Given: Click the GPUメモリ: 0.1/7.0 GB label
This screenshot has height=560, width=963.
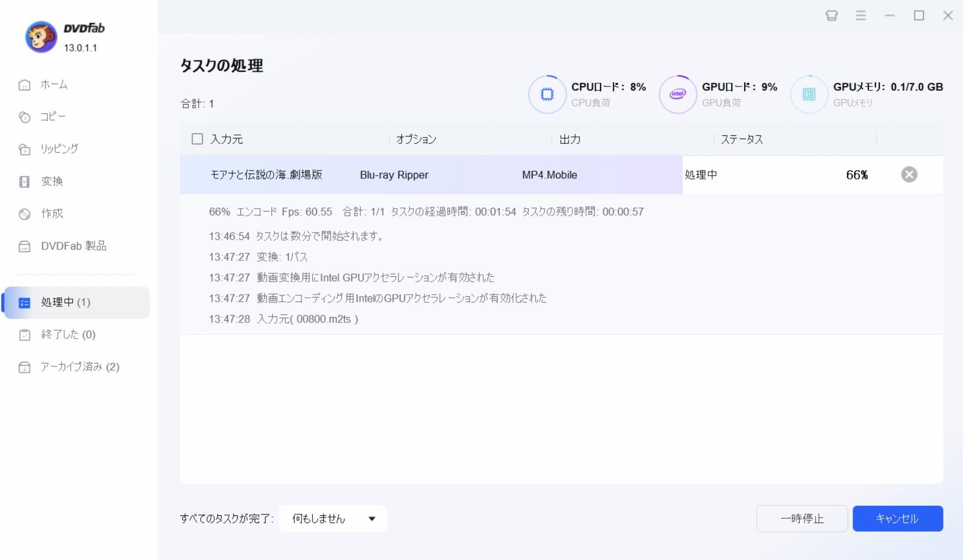Looking at the screenshot, I should tap(888, 87).
